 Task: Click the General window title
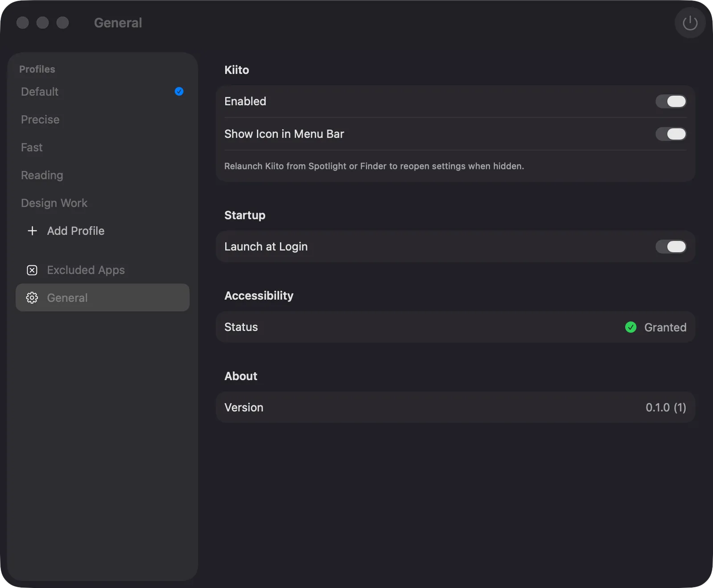(118, 23)
